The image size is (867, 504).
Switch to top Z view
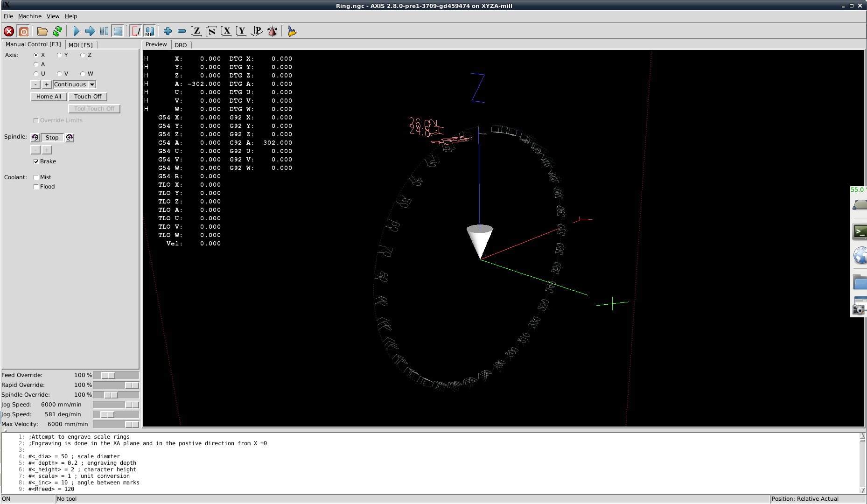[196, 31]
